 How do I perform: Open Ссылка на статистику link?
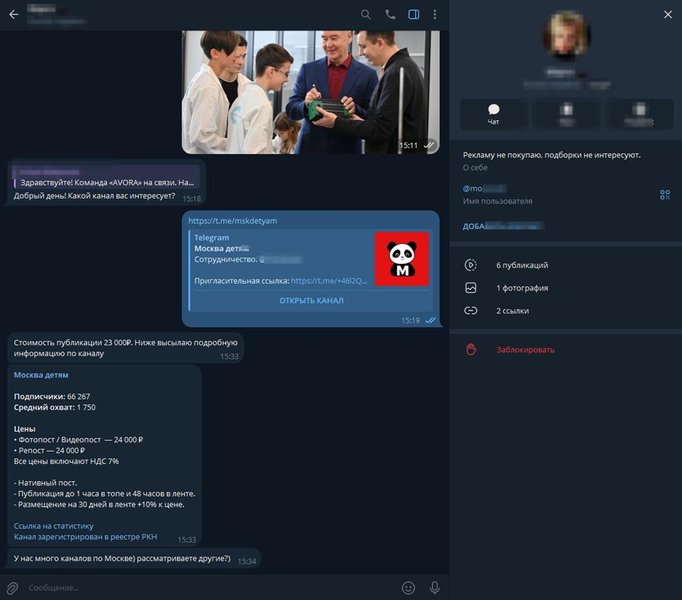(x=53, y=526)
